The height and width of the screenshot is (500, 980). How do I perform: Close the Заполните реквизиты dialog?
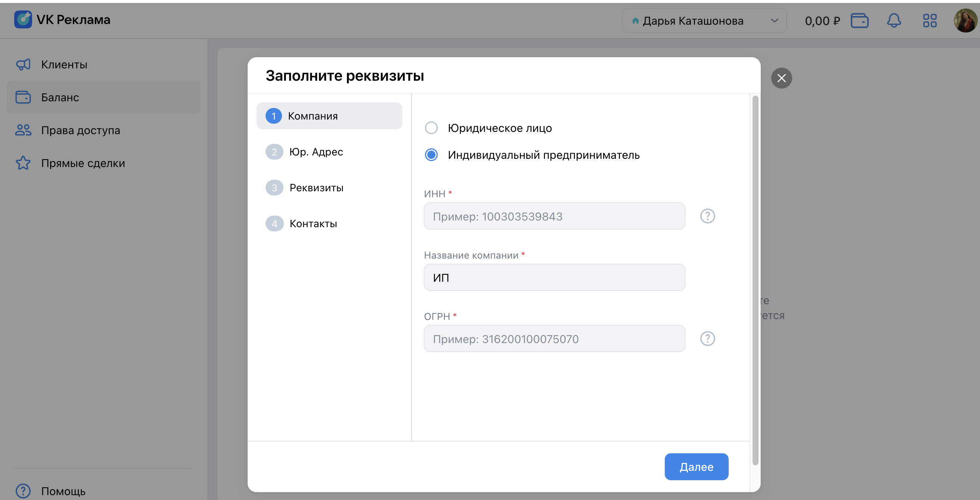[781, 78]
